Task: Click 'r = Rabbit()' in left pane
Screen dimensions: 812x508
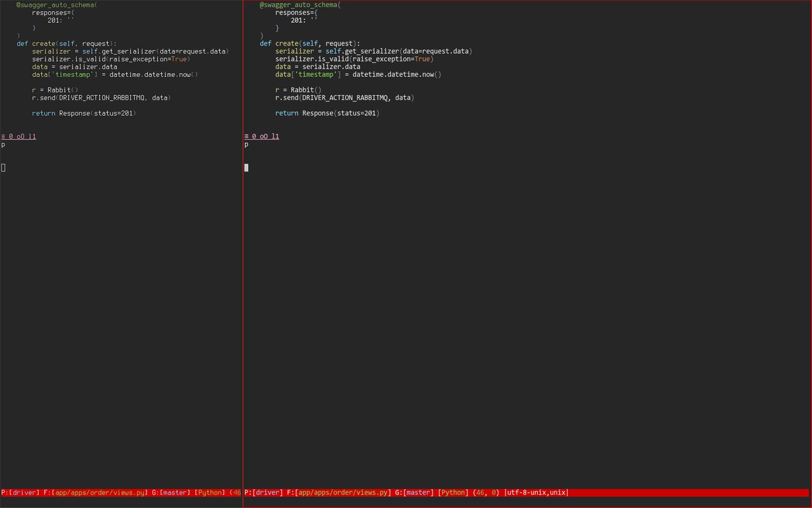Action: pos(55,90)
